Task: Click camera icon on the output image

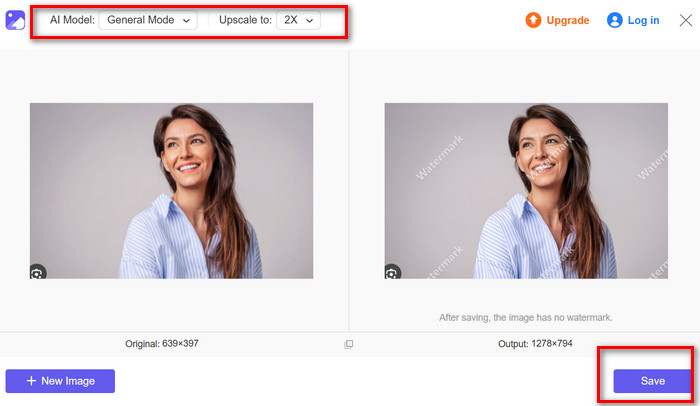Action: click(x=392, y=272)
